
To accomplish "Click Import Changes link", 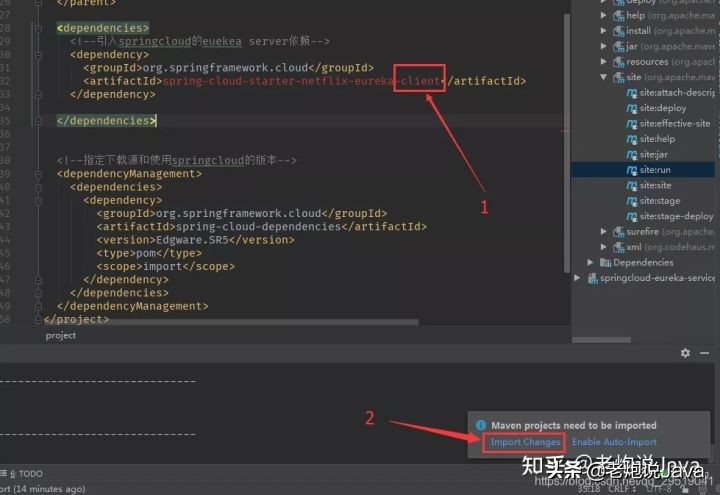I will tap(525, 442).
